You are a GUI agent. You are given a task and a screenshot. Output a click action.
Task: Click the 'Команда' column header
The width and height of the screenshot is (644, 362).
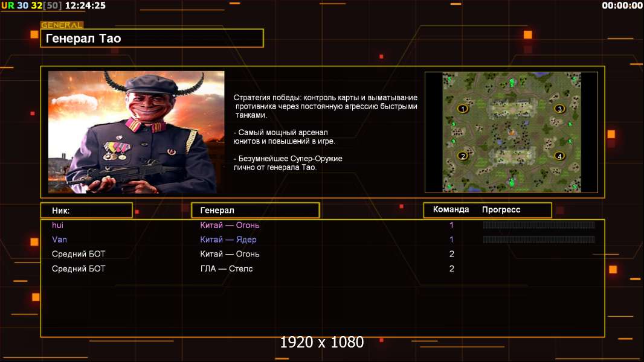pos(451,209)
